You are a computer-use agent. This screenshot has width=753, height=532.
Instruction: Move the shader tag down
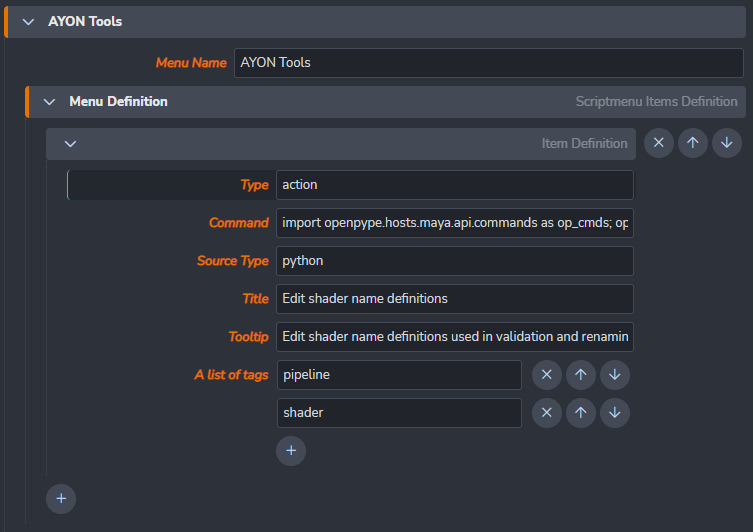tap(615, 412)
